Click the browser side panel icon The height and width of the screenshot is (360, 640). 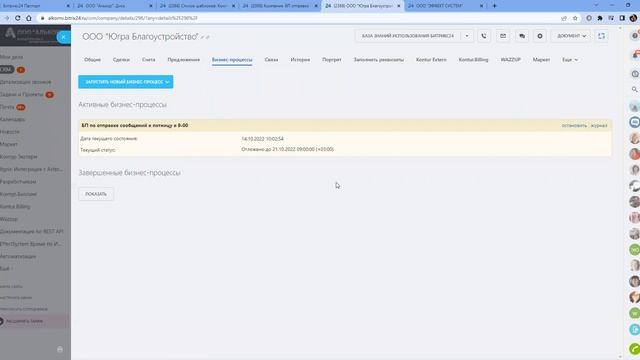pos(622,18)
